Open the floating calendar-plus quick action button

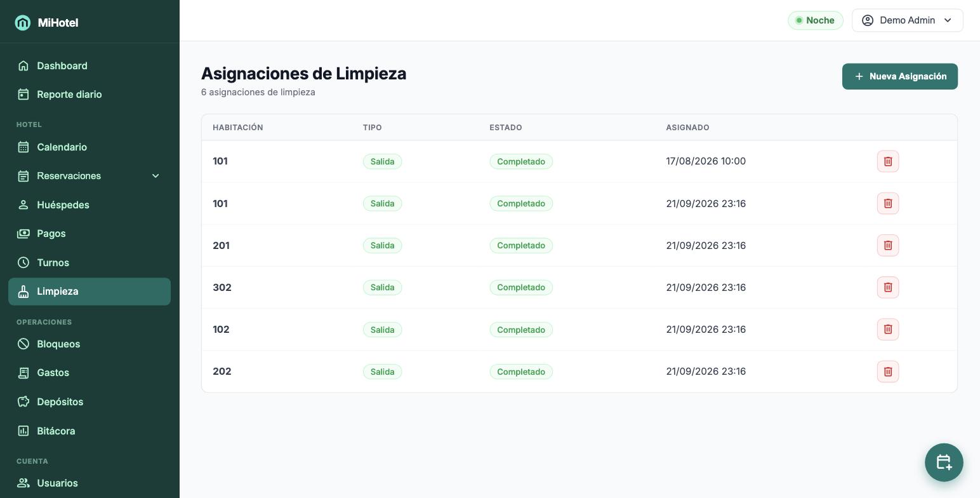[x=944, y=462]
